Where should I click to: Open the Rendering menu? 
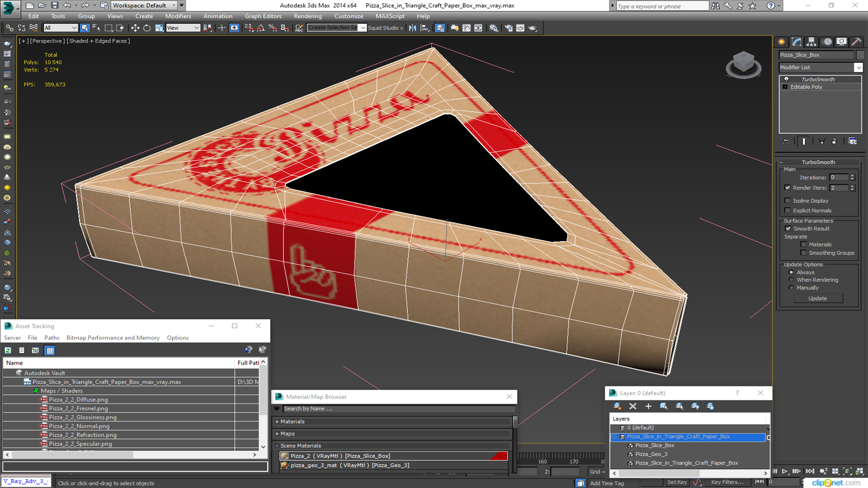click(307, 16)
